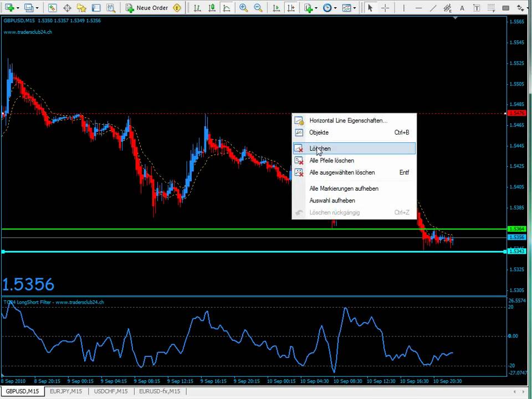Show the Market Watch window
Image resolution: width=532 pixels, height=399 pixels.
(52, 7)
